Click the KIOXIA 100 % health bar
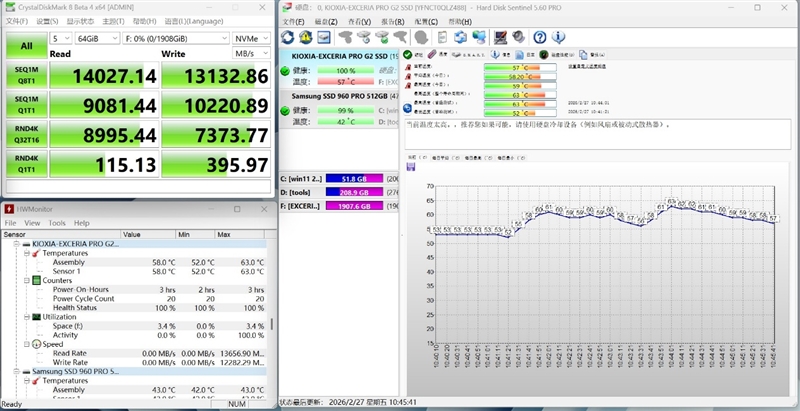800x411 pixels. tap(345, 71)
